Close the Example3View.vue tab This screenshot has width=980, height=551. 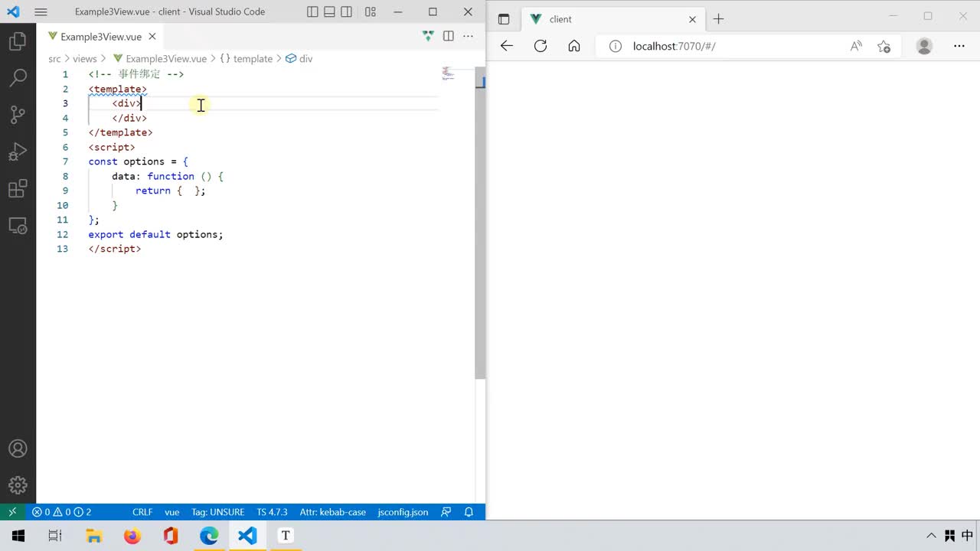pos(152,36)
